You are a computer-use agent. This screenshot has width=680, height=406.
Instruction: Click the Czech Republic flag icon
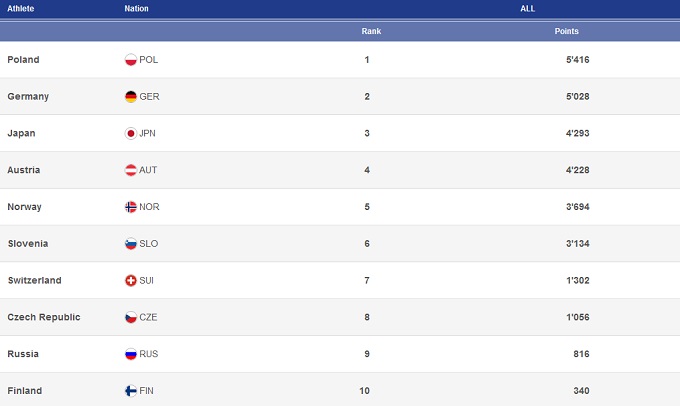click(x=130, y=317)
